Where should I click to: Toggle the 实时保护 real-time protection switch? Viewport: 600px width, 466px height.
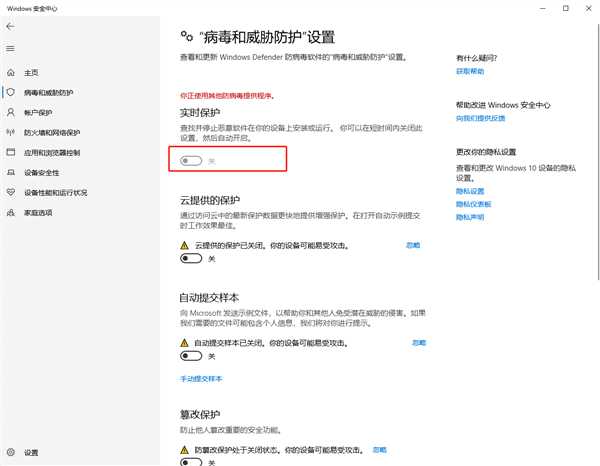[191, 161]
